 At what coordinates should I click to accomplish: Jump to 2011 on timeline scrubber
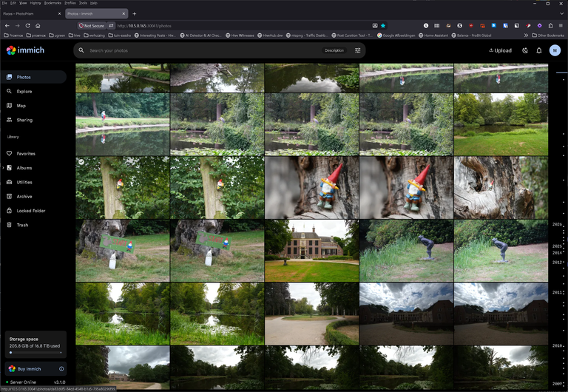[558, 292]
